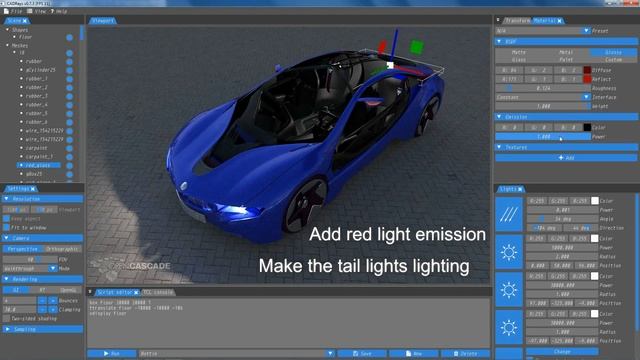Toggle visibility of gCylinder25 mesh
Screen dimensions: 640x360
(x=69, y=70)
